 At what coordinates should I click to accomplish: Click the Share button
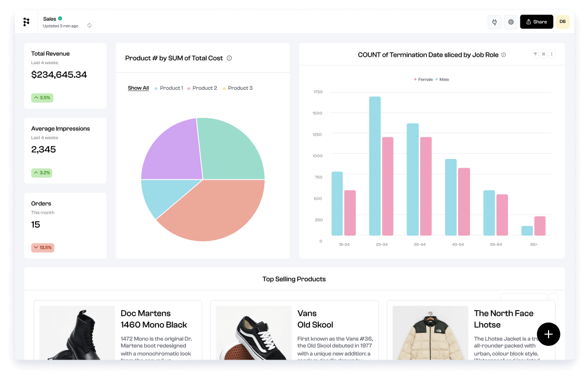tap(536, 22)
